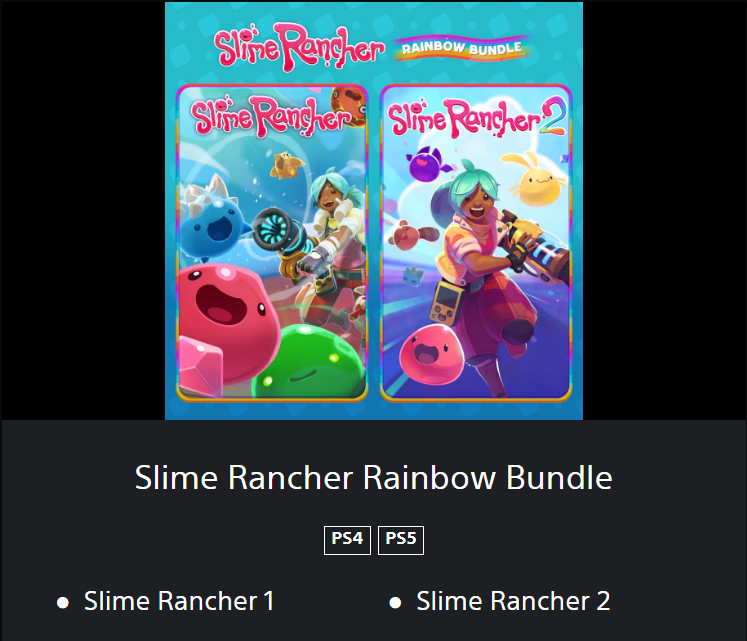Click the yellow bunny slime on right cover
The image size is (747, 641).
(x=535, y=180)
